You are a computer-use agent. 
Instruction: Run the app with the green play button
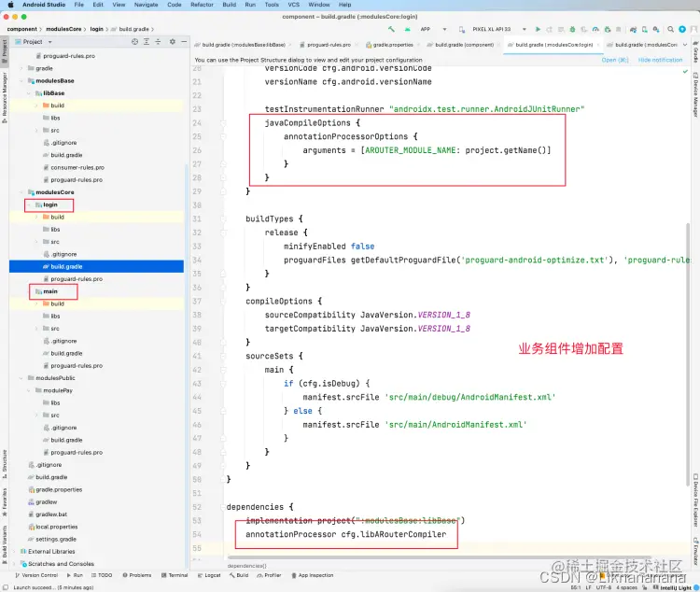coord(538,29)
